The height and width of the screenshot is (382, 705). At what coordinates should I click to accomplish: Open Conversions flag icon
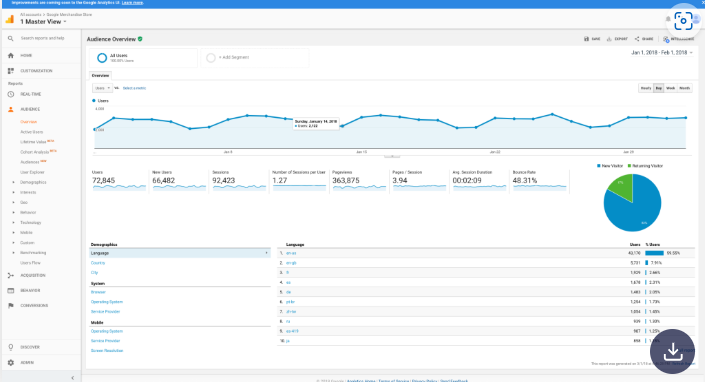tap(11, 306)
